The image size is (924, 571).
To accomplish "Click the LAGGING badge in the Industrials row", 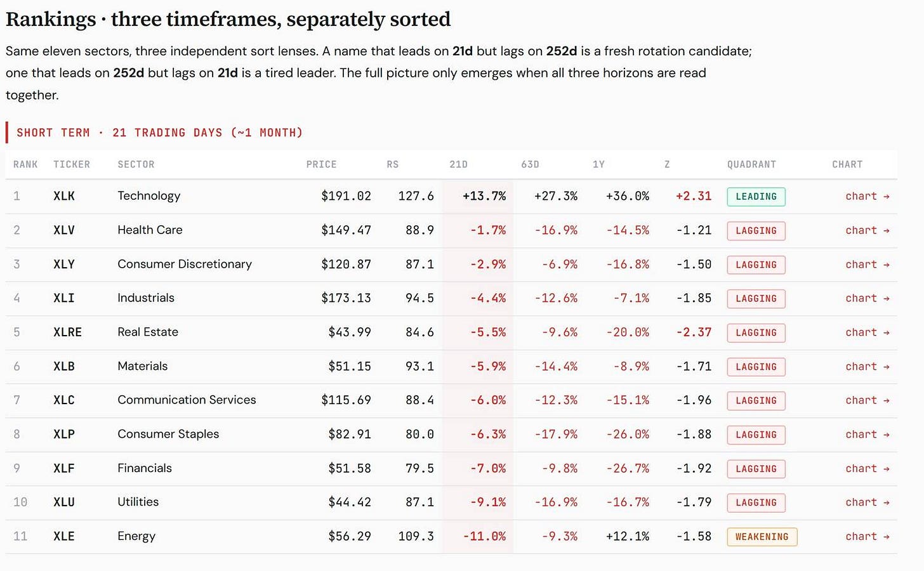I will click(x=756, y=299).
